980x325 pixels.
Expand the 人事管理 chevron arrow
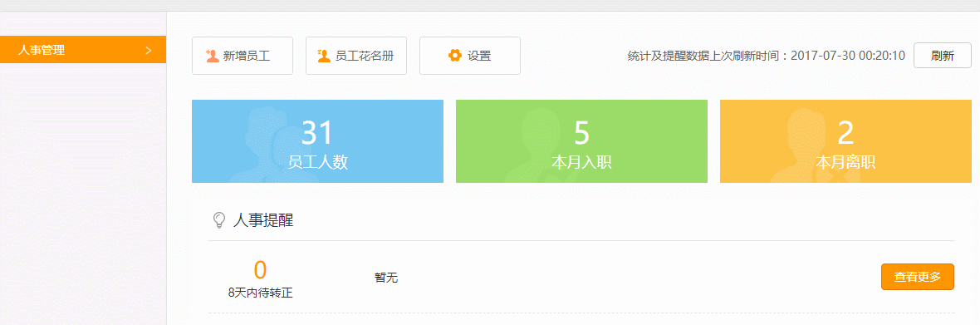(148, 51)
